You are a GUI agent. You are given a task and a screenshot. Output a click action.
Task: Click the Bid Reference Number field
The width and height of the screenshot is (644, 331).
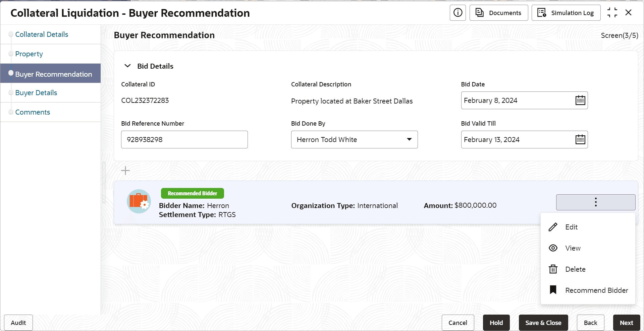click(x=184, y=139)
